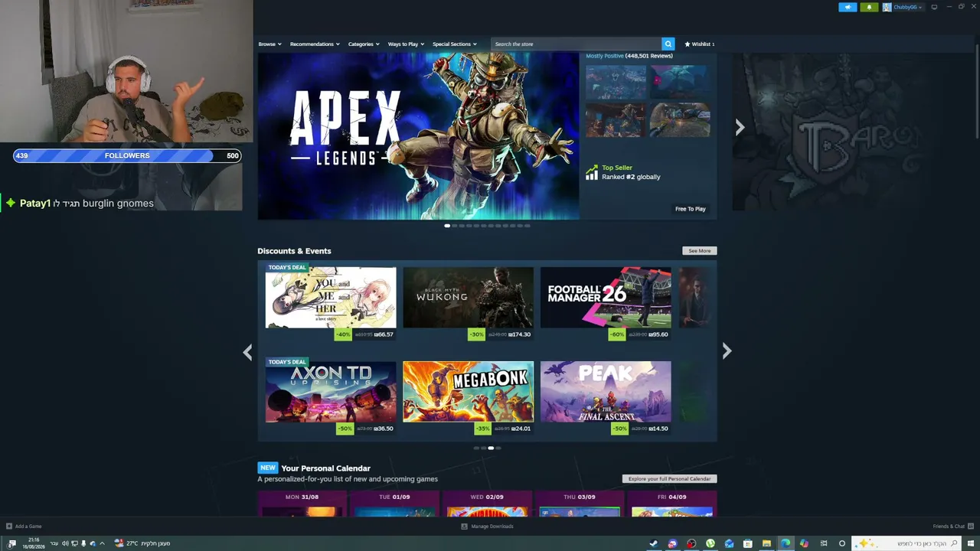The image size is (980, 551).
Task: Select the last featured carousel page dot
Action: click(x=528, y=226)
